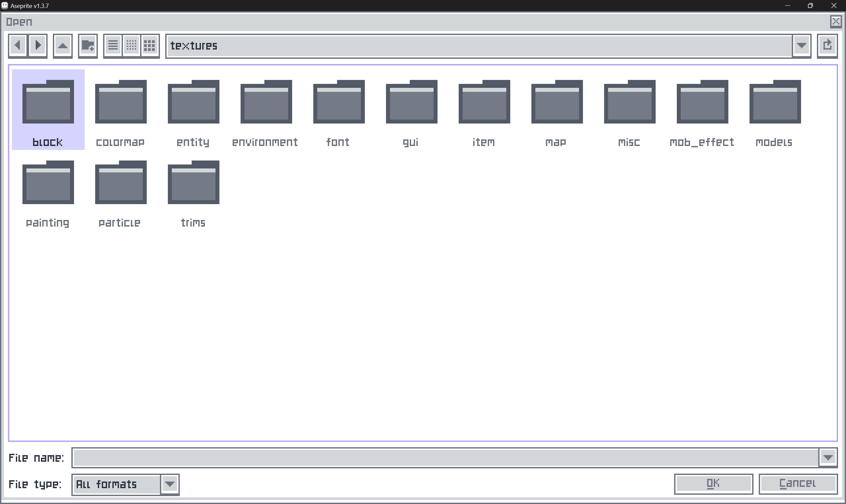The image size is (846, 504).
Task: Go up one folder level
Action: click(62, 46)
